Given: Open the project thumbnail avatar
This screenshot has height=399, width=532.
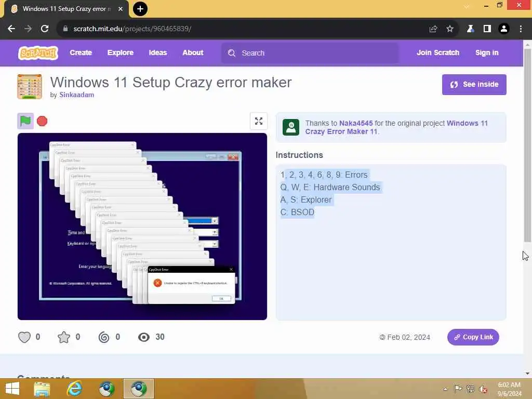Looking at the screenshot, I should (x=30, y=87).
